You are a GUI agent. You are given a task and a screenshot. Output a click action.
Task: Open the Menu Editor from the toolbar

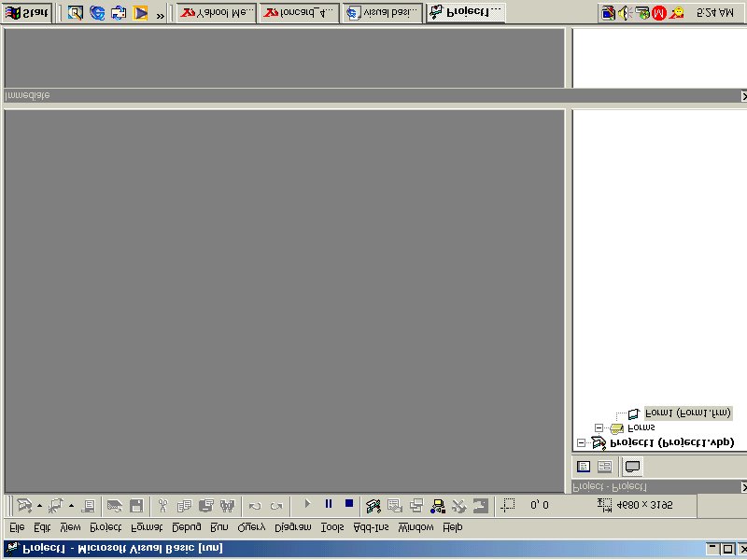88,505
